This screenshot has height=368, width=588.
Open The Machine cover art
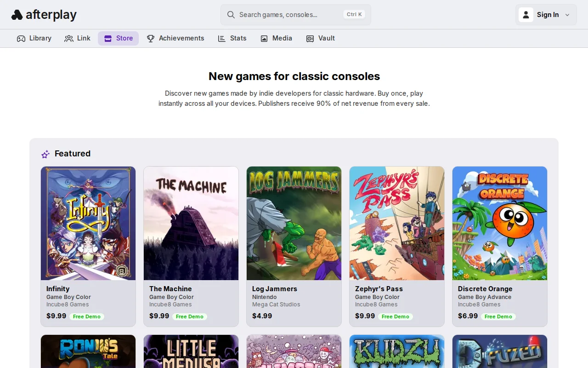pos(191,223)
